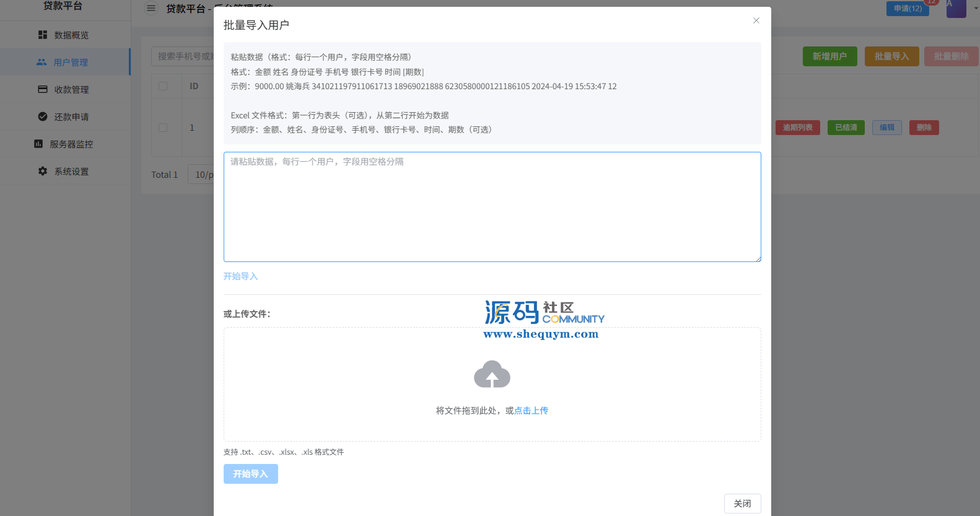Viewport: 980px width, 516px height.
Task: Open the 10/page size dropdown
Action: click(203, 175)
